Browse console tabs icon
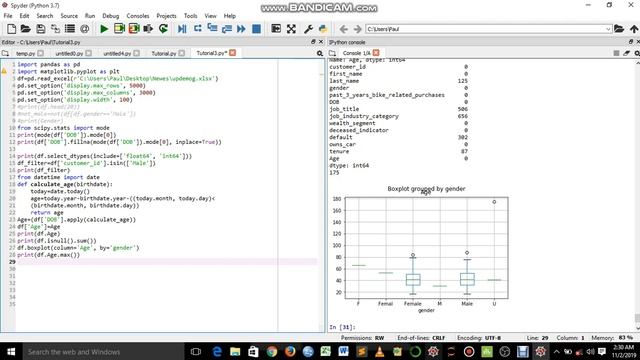The width and height of the screenshot is (640, 360). [x=332, y=53]
